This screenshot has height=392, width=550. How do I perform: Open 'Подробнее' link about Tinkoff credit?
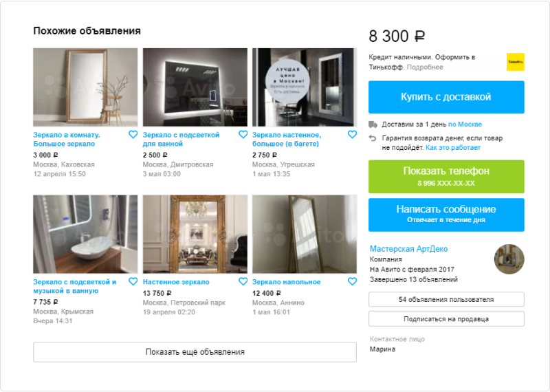[425, 67]
